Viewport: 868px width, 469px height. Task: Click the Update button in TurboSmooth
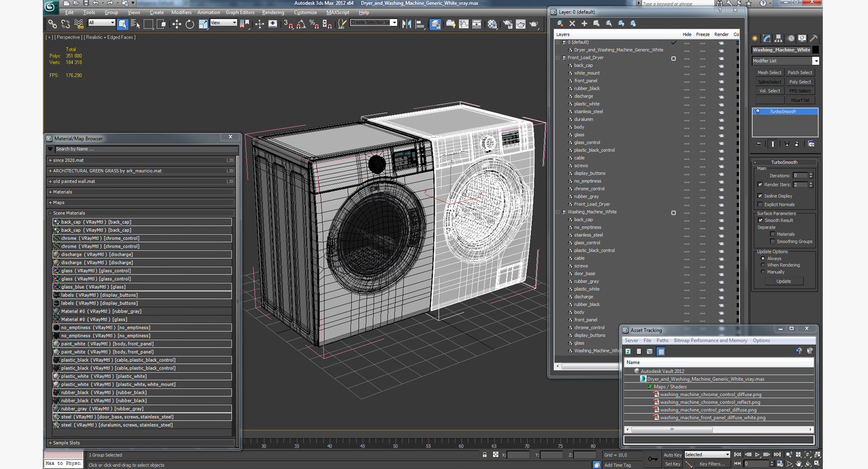pyautogui.click(x=784, y=281)
